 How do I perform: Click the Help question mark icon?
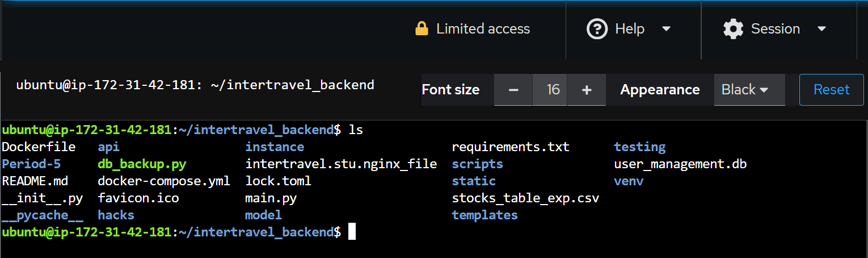[x=597, y=29]
